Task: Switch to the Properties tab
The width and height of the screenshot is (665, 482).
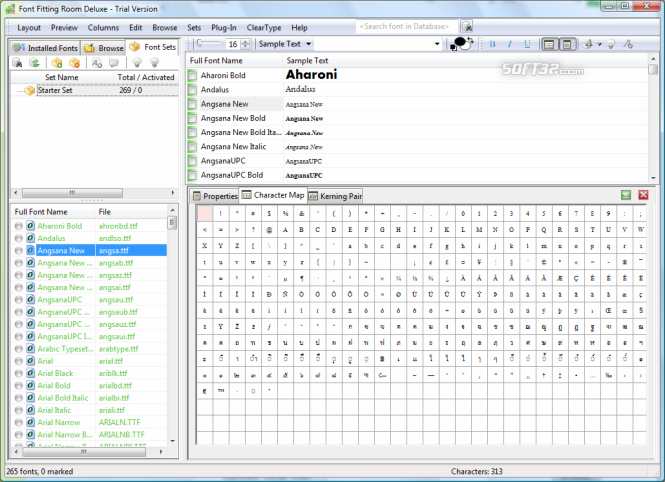Action: pos(215,196)
